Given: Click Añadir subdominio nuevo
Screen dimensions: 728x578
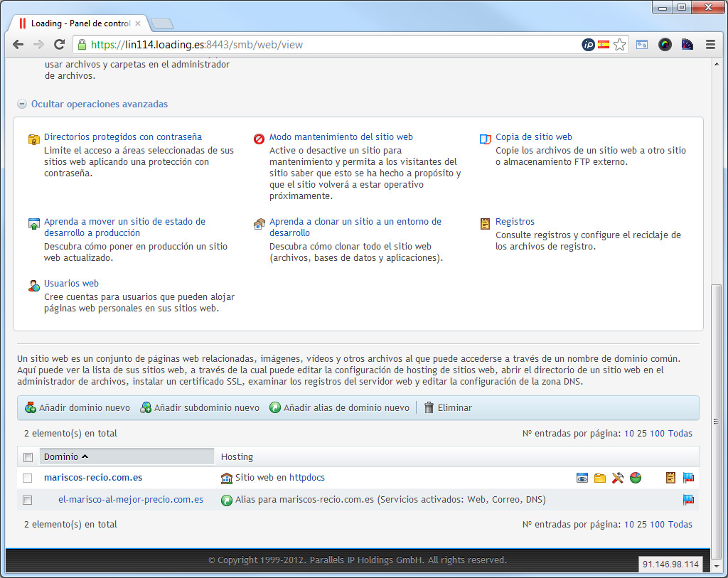Looking at the screenshot, I should pyautogui.click(x=200, y=407).
